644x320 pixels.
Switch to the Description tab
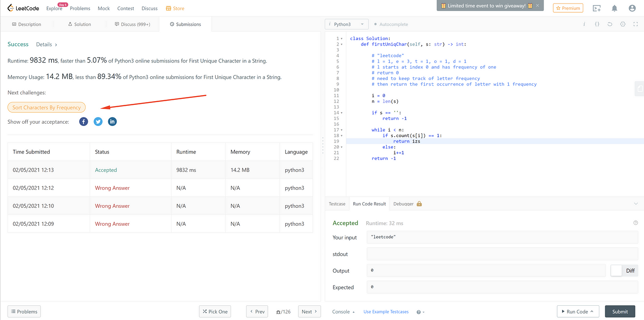[x=27, y=24]
